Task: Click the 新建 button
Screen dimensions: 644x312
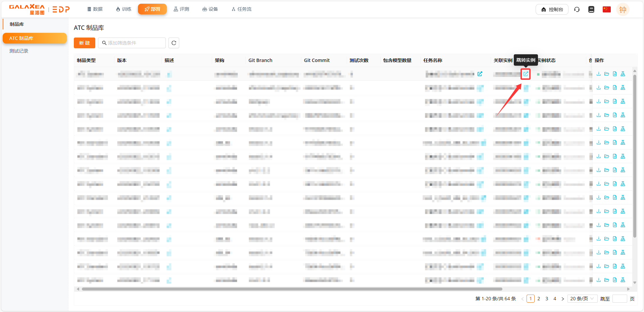Action: (x=84, y=43)
